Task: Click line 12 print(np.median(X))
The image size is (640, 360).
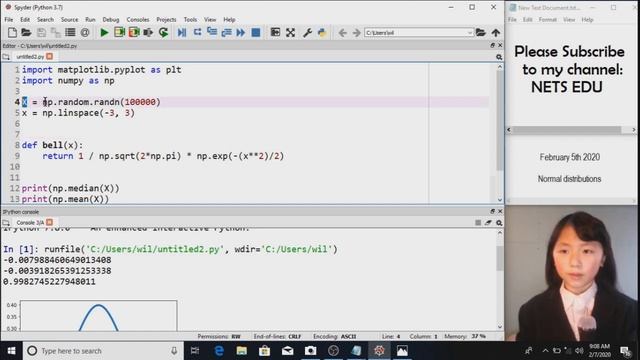Action: point(71,188)
